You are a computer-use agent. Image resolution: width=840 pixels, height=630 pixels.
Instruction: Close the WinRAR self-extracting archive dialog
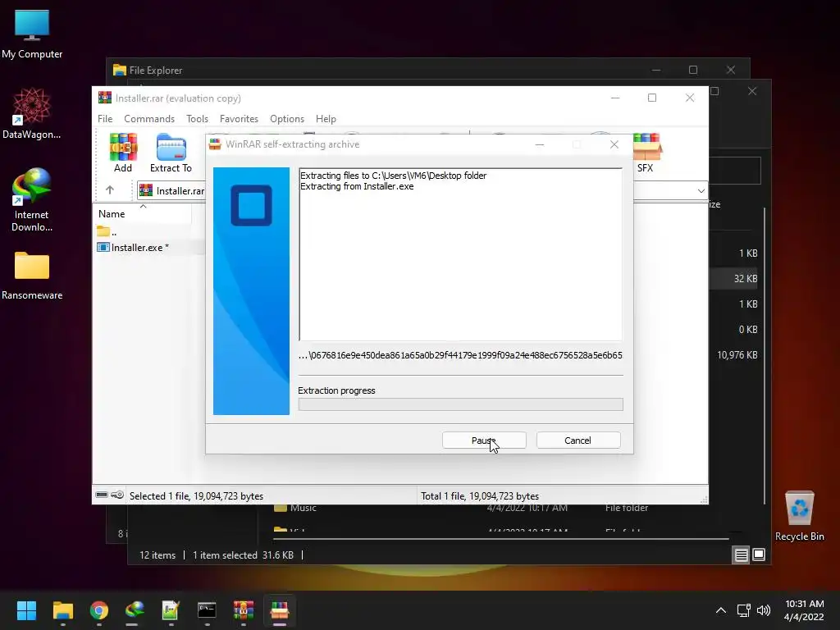tap(614, 144)
